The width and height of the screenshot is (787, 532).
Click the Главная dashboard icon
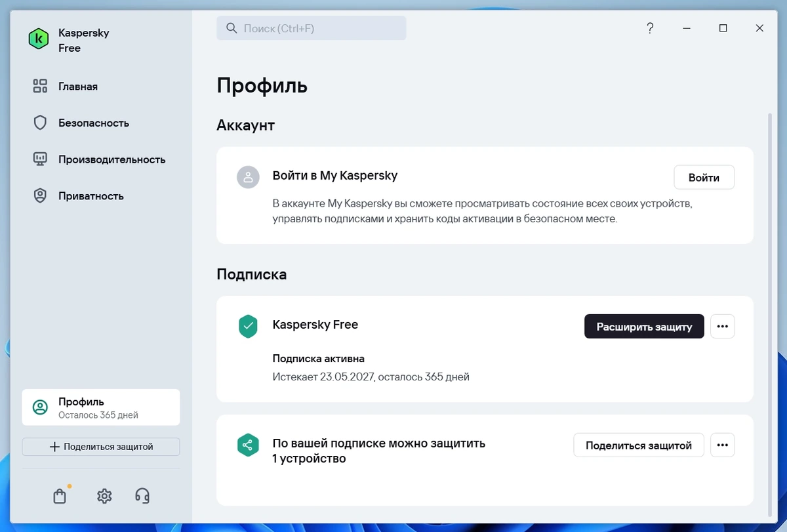click(40, 86)
